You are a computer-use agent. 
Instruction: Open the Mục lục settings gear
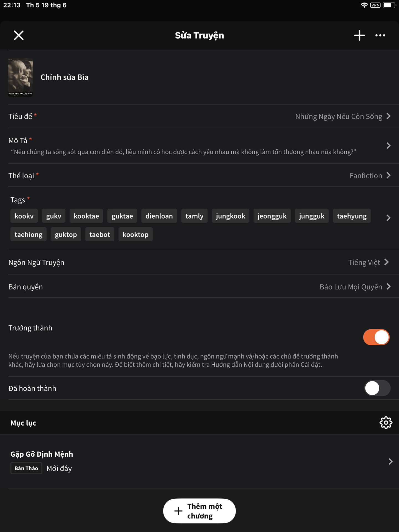[386, 423]
